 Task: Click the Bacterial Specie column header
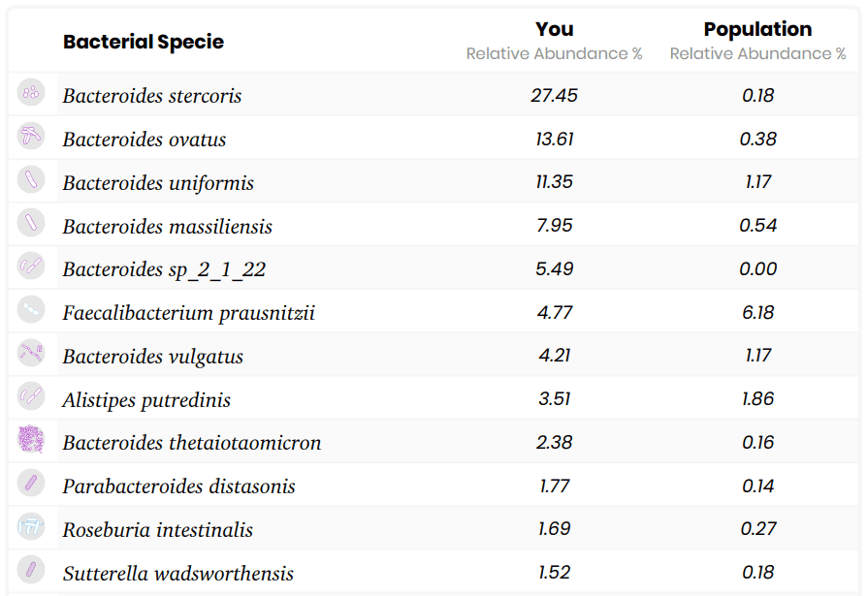(144, 42)
